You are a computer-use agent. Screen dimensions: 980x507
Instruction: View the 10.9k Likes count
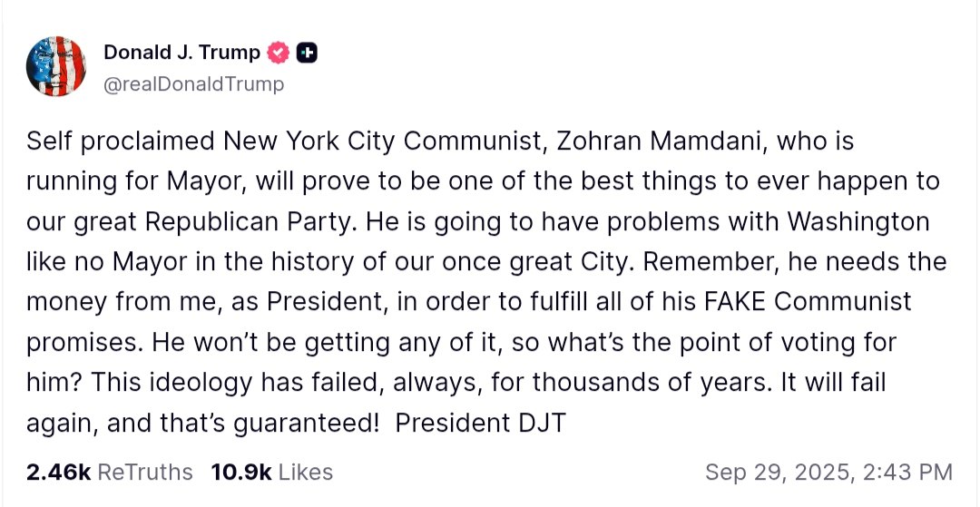coord(240,473)
